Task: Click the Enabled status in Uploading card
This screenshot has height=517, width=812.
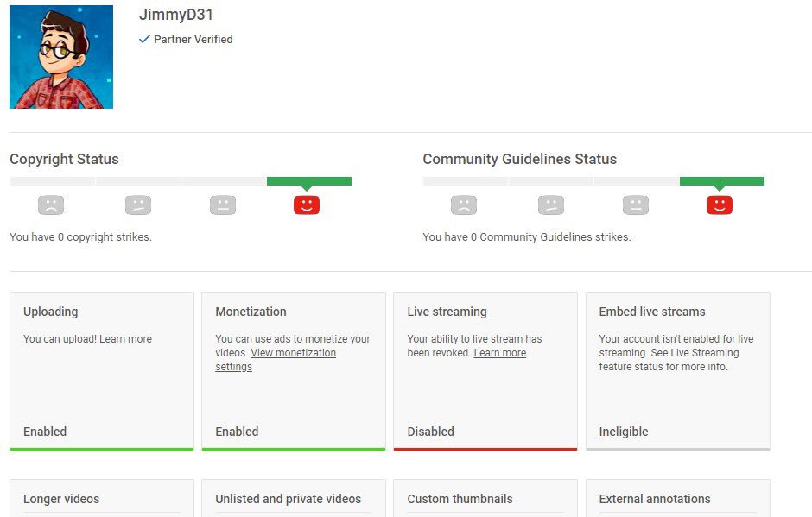Action: pyautogui.click(x=45, y=432)
